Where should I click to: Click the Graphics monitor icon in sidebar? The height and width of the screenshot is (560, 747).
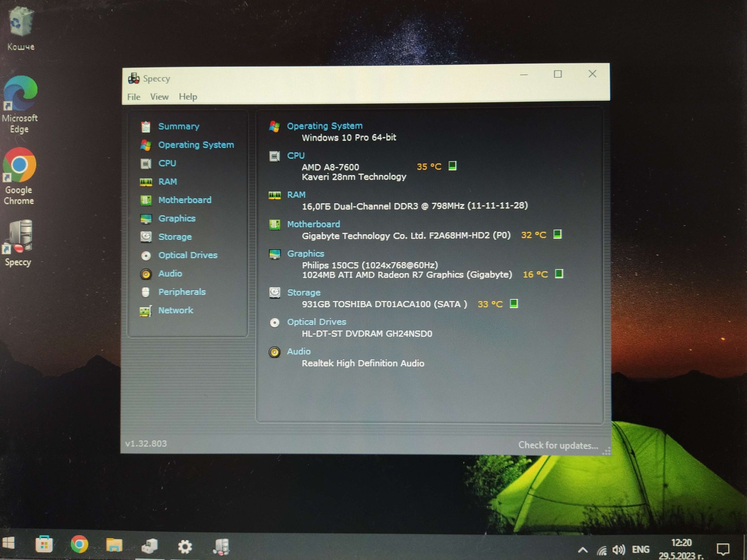point(146,219)
